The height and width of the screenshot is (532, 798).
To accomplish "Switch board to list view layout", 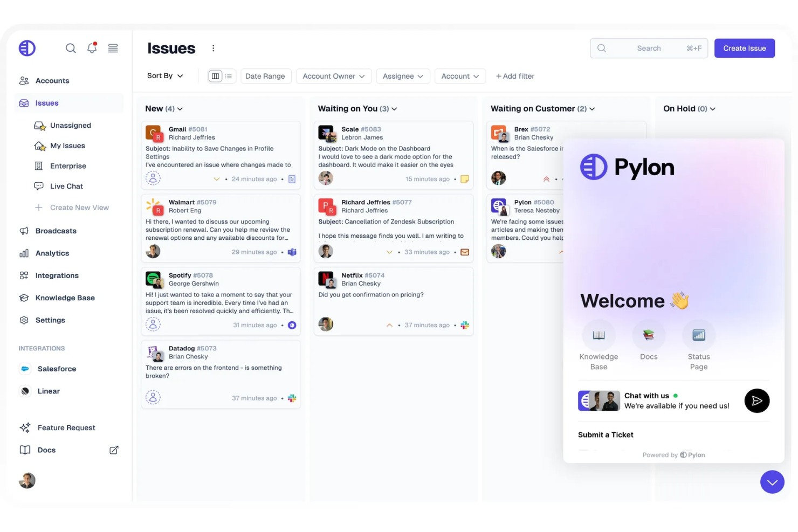I will coord(228,76).
